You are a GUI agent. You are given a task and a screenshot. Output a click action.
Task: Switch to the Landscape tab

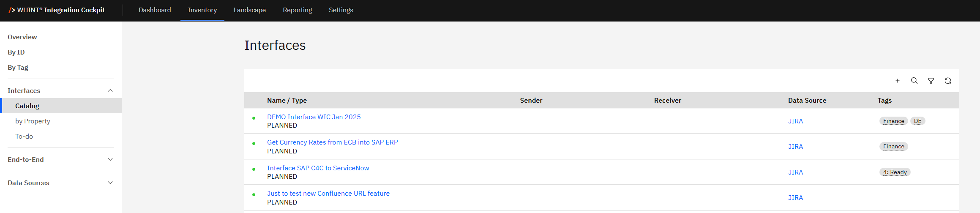coord(250,10)
